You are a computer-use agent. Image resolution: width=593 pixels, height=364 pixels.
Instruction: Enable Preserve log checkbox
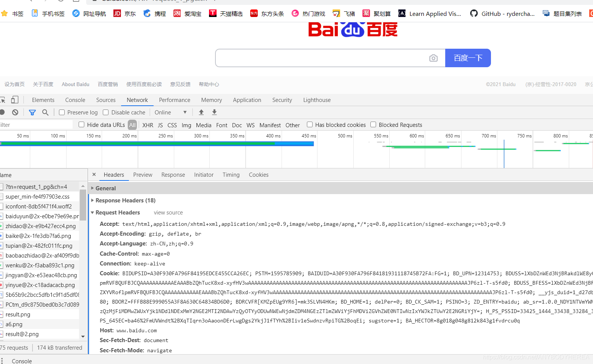click(62, 112)
